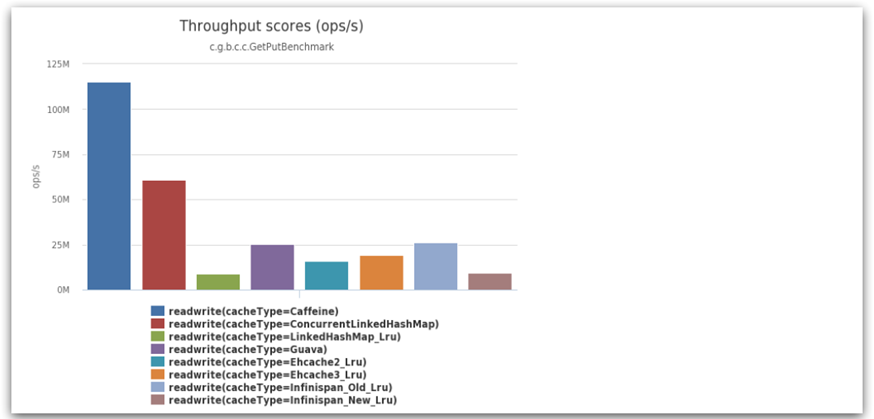Click the blue Caffeine legend swatch

[x=158, y=311]
